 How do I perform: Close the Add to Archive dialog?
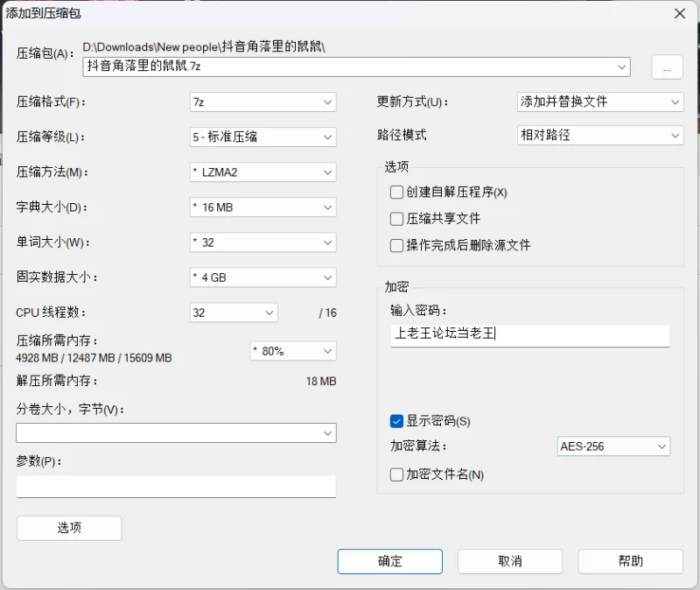pyautogui.click(x=679, y=13)
